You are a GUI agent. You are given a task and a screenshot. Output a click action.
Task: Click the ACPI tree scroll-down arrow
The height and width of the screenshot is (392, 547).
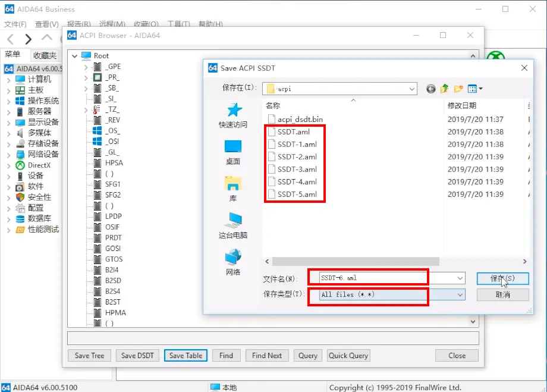[473, 321]
